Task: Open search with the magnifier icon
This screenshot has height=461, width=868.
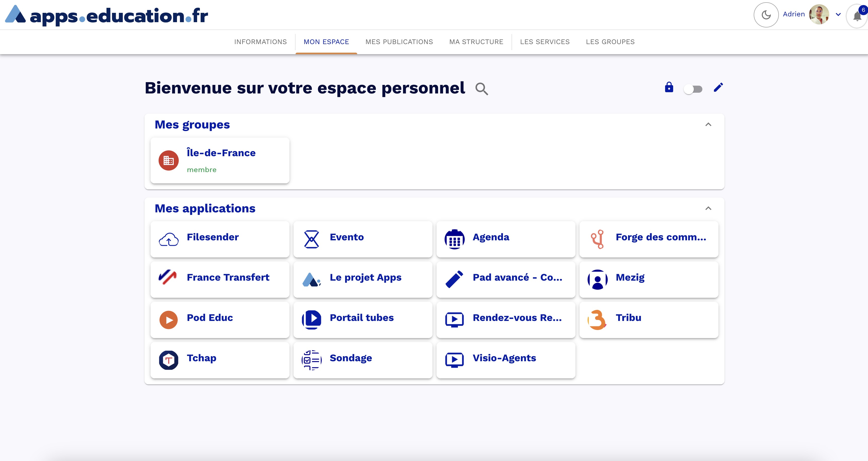Action: point(482,89)
